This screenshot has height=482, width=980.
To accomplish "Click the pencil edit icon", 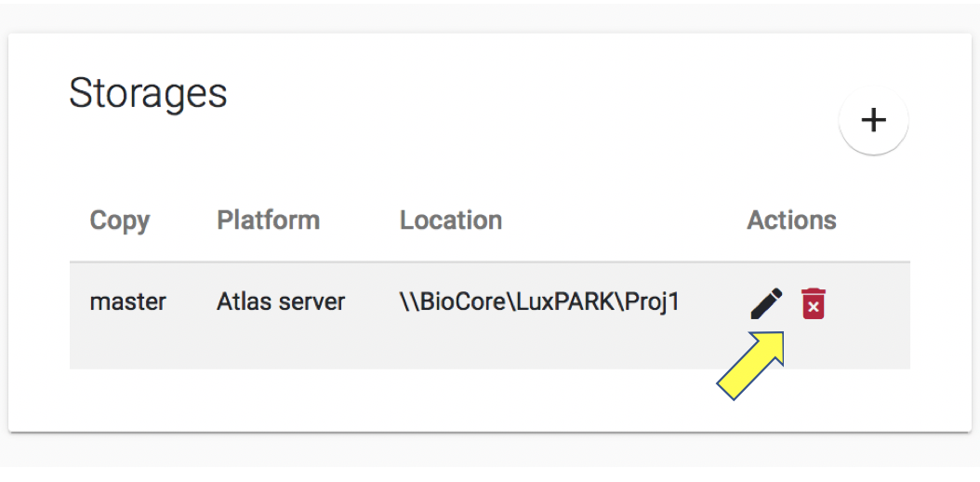I will (766, 303).
